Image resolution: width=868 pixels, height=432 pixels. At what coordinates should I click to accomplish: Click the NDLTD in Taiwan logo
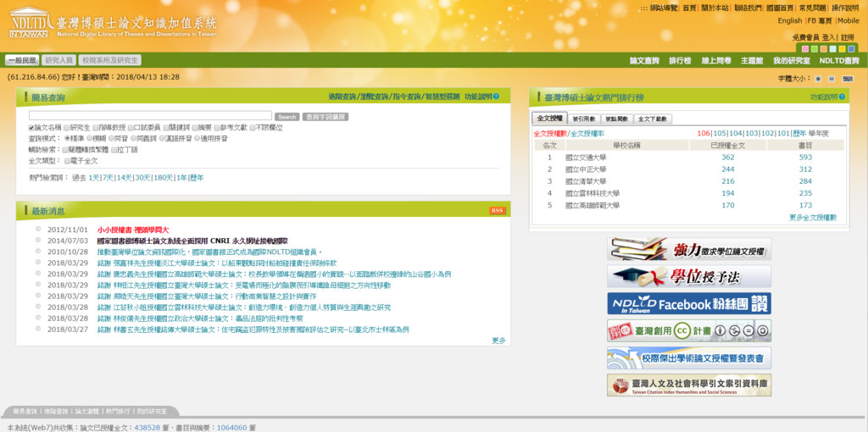(x=29, y=23)
